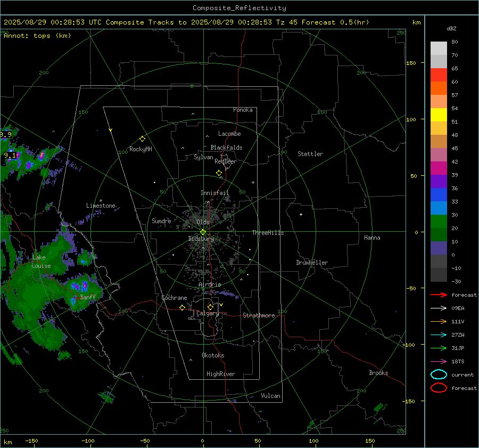Click the UTC Composite Tracks timestamp header

[186, 22]
